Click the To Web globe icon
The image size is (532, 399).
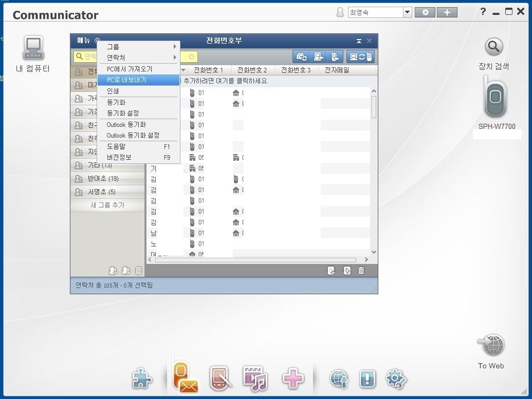coord(491,345)
